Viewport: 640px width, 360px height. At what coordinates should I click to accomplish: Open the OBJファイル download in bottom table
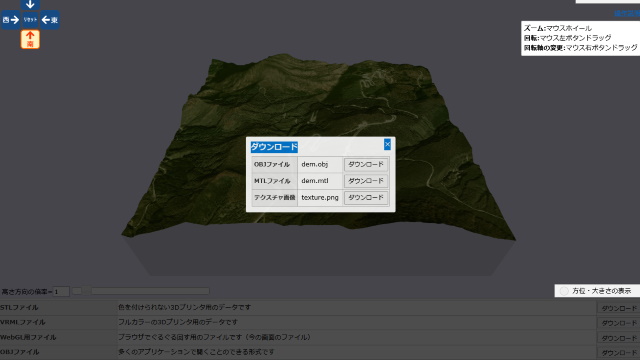click(x=619, y=353)
